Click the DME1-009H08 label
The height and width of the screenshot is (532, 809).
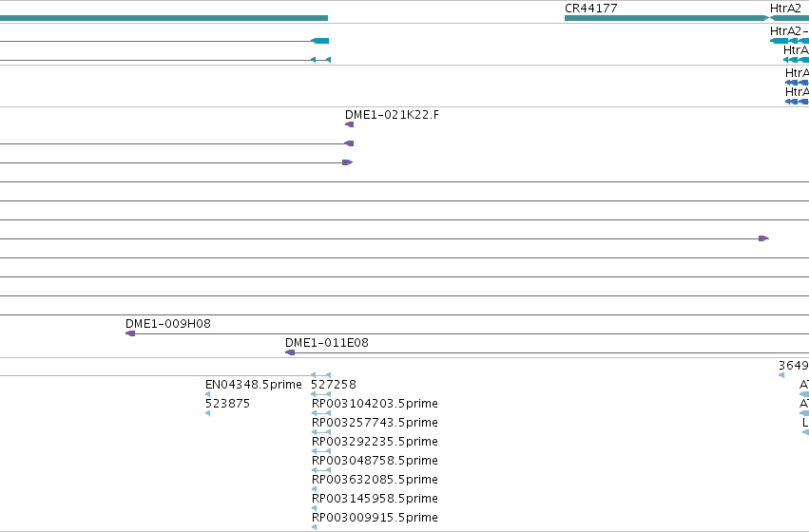point(167,324)
